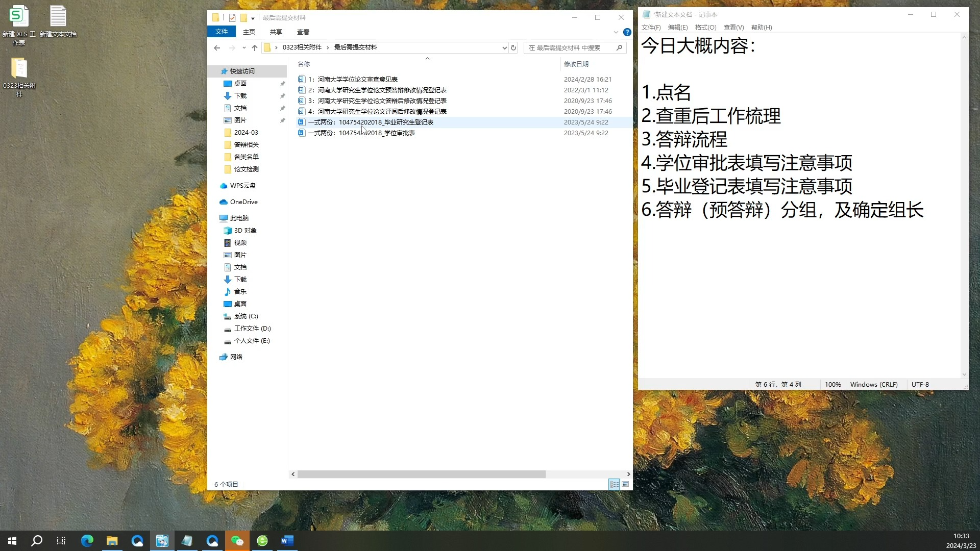Select WPS云盘 in navigation pane
This screenshot has width=980, height=551.
[243, 186]
